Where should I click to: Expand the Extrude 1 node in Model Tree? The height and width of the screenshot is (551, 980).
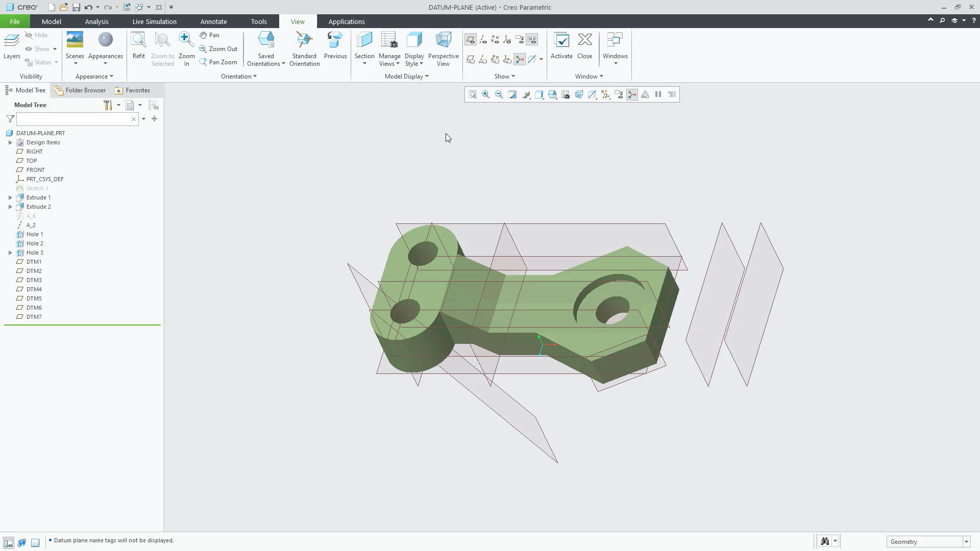(x=10, y=197)
